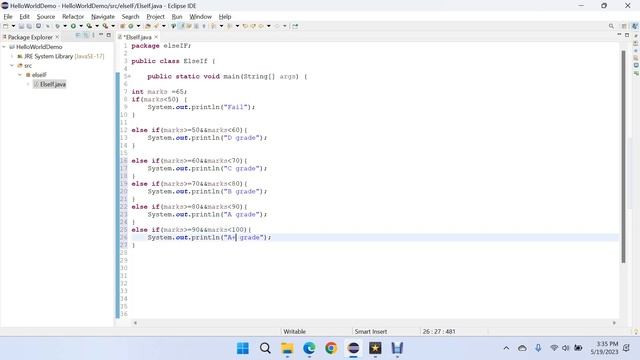Open Package Explorer View Menu icon
640x360 pixels.
(93, 36)
